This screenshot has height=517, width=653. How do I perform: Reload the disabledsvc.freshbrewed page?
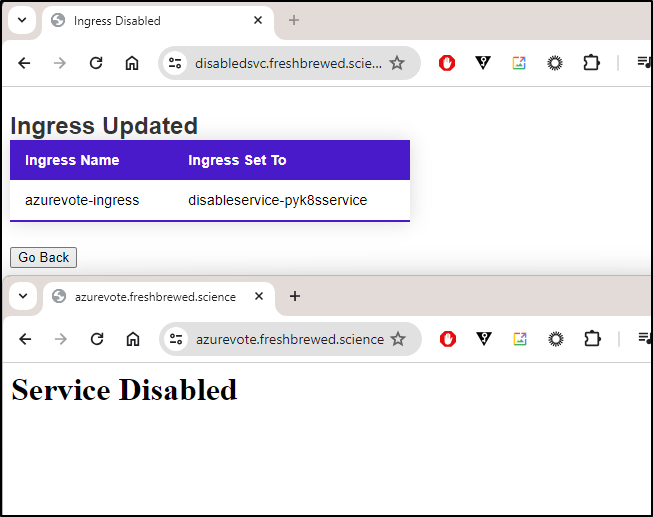pyautogui.click(x=96, y=63)
